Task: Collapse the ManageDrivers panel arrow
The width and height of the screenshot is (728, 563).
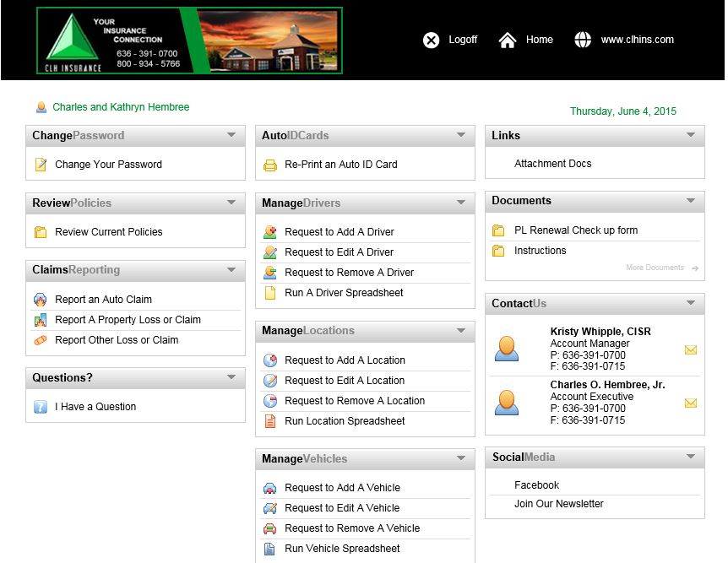Action: (x=461, y=203)
